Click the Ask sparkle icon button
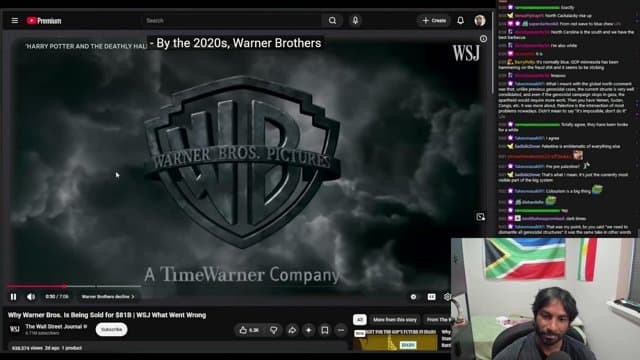 (x=309, y=330)
